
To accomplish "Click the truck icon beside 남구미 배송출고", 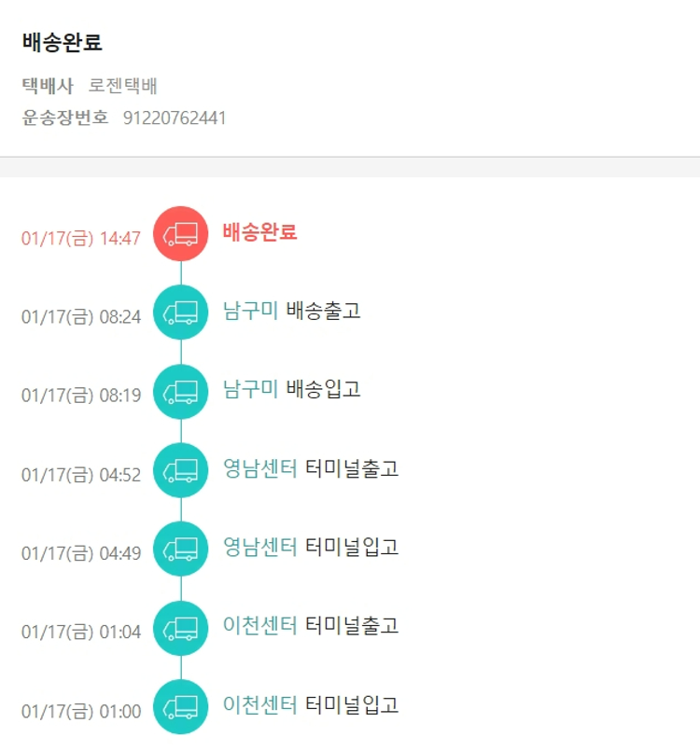I will tap(181, 313).
